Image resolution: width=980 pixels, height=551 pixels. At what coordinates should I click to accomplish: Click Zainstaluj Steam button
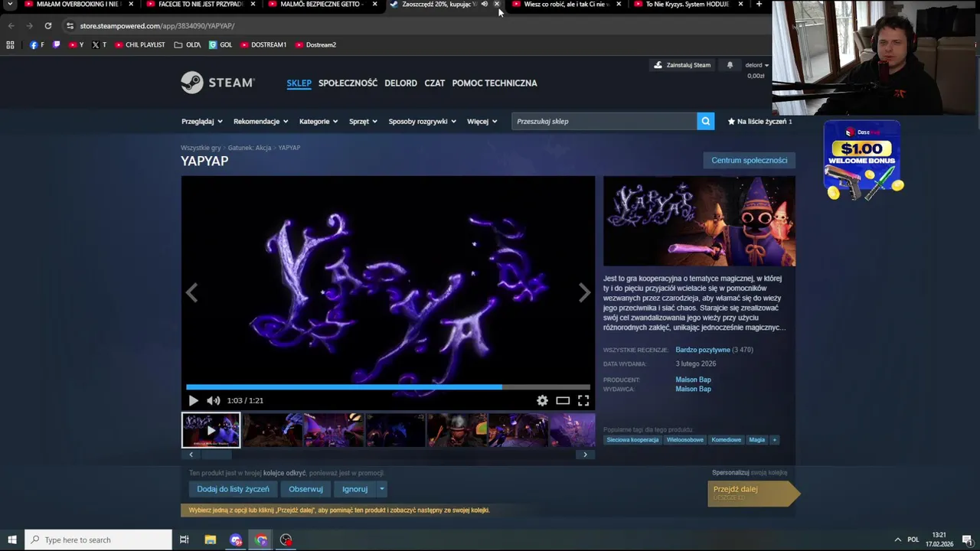681,65
